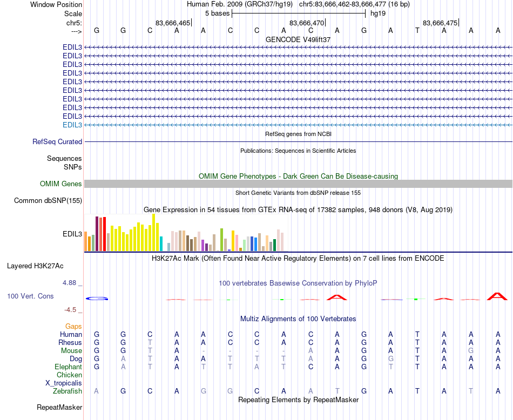The height and width of the screenshot is (420, 513).
Task: Select the SNPs label of Publications track
Action: point(73,167)
